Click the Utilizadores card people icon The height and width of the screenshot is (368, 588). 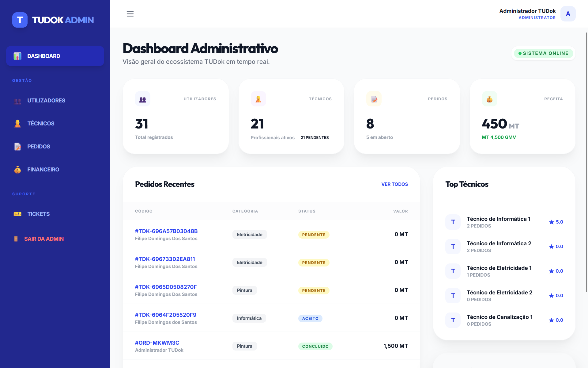pos(143,99)
